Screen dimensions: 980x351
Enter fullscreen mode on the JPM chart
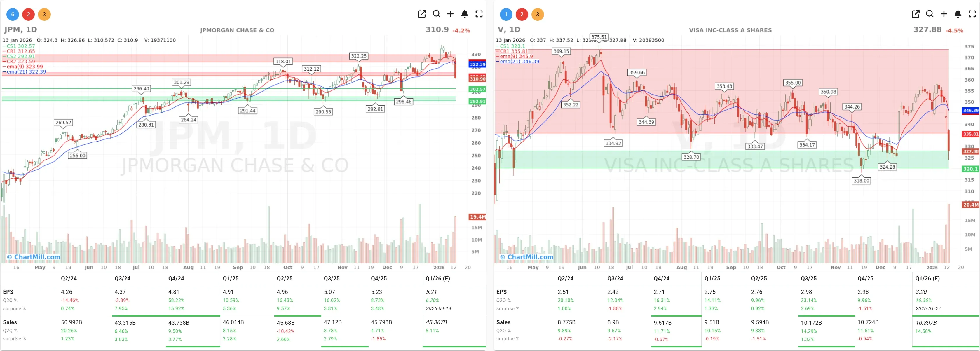pyautogui.click(x=479, y=14)
